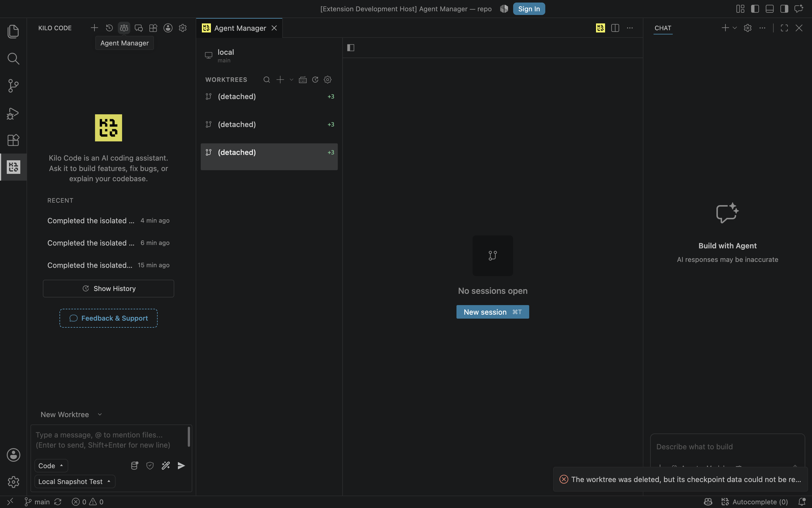Click the shield auto-approve icon
Viewport: 812px width, 508px height.
[150, 465]
